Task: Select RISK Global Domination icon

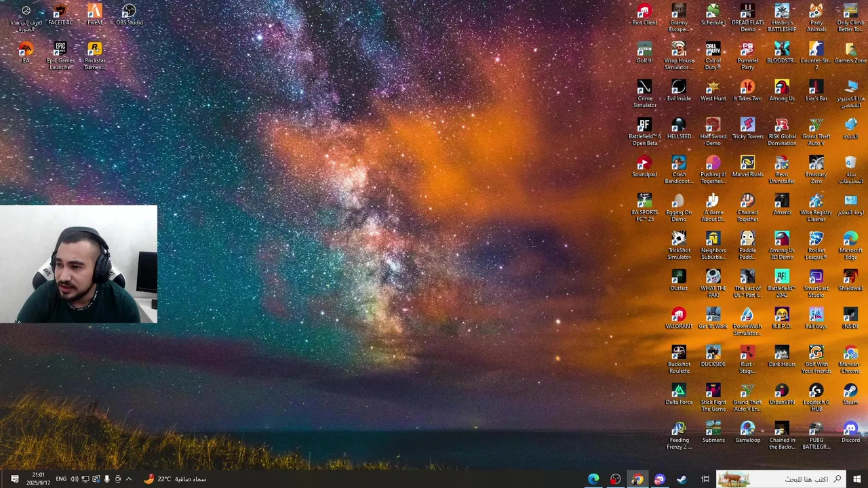Action: pos(782,131)
